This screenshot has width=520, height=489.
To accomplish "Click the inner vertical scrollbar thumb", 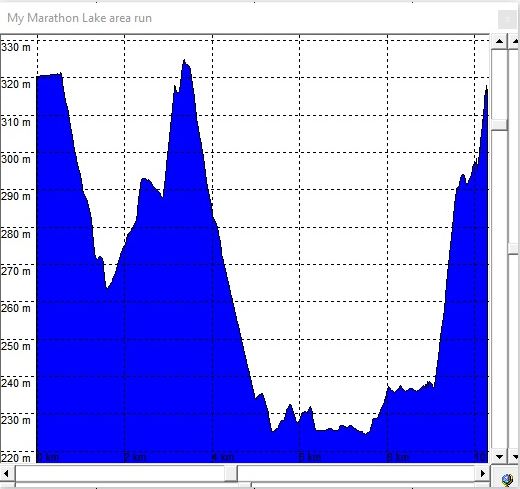I will coord(499,125).
